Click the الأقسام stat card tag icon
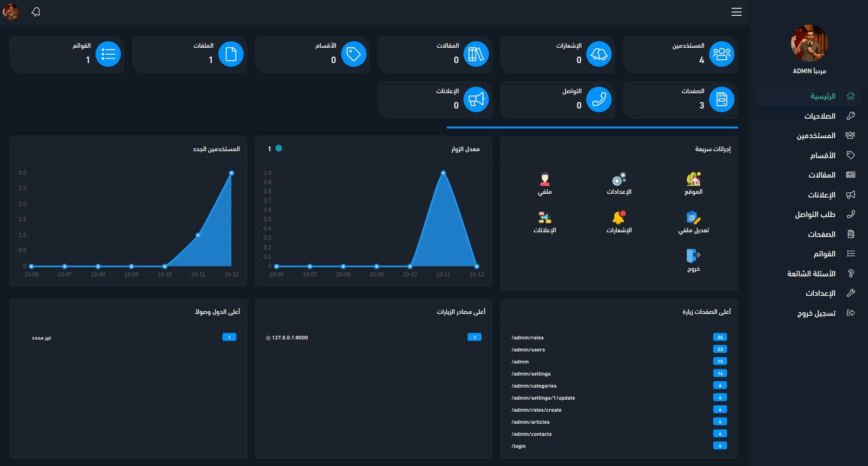The image size is (868, 466). [354, 54]
